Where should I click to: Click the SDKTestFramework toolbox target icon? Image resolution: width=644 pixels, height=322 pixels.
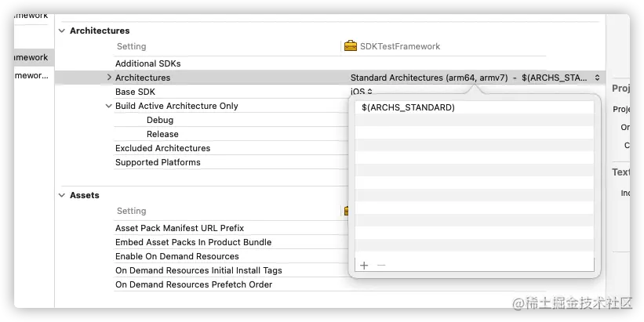click(x=351, y=46)
